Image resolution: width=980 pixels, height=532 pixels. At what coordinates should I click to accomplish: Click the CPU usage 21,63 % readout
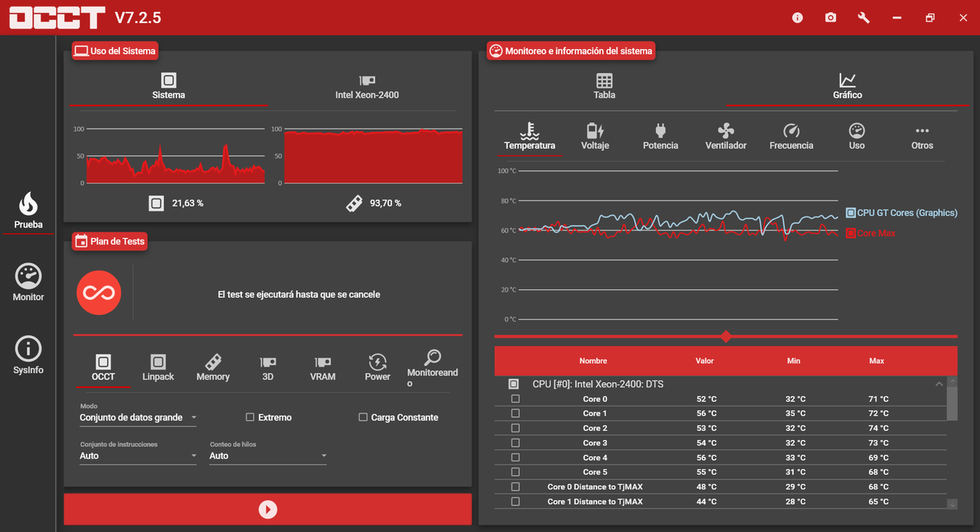188,203
